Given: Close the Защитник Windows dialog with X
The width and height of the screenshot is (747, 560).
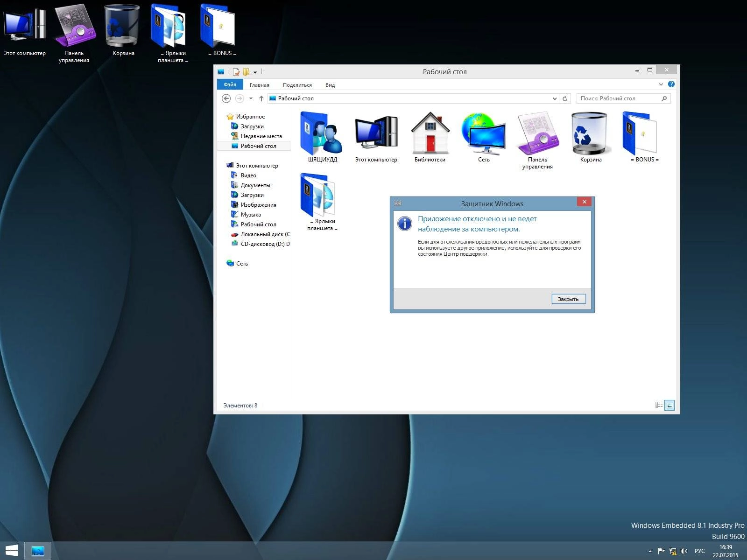Looking at the screenshot, I should [x=584, y=202].
